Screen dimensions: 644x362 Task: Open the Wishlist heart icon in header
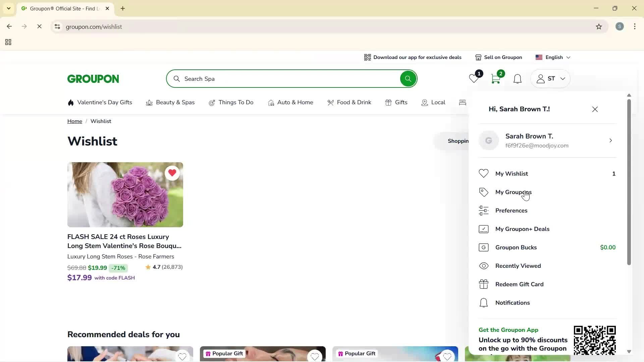click(x=473, y=78)
